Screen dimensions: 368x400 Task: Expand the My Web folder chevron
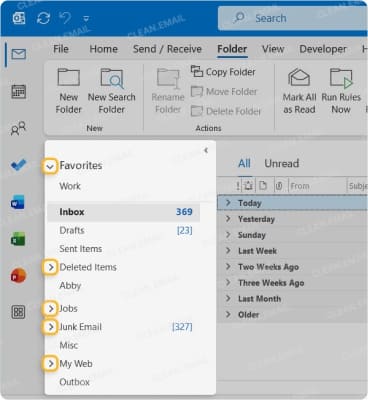pyautogui.click(x=50, y=364)
